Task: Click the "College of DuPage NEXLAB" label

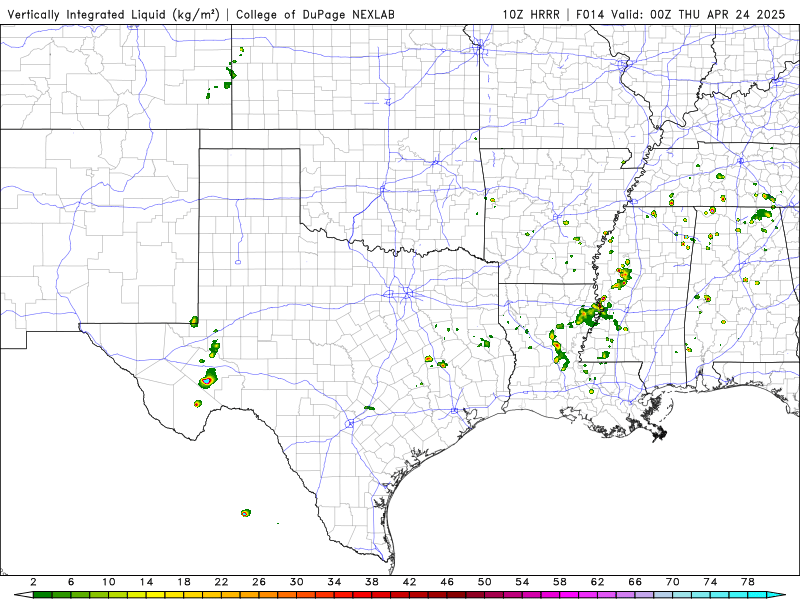Action: pos(315,14)
